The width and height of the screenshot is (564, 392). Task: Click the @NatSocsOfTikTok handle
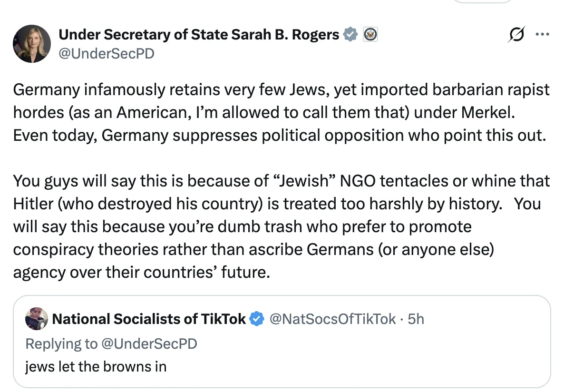point(332,319)
